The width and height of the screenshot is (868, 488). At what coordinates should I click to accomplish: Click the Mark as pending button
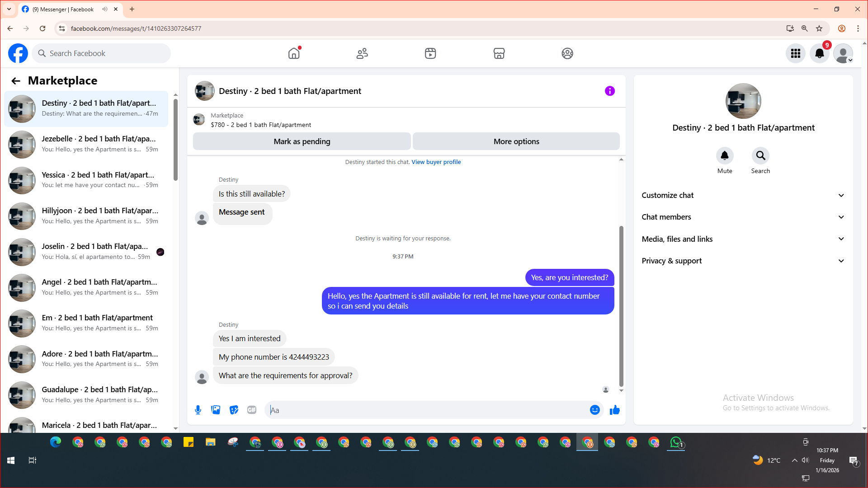click(x=302, y=141)
